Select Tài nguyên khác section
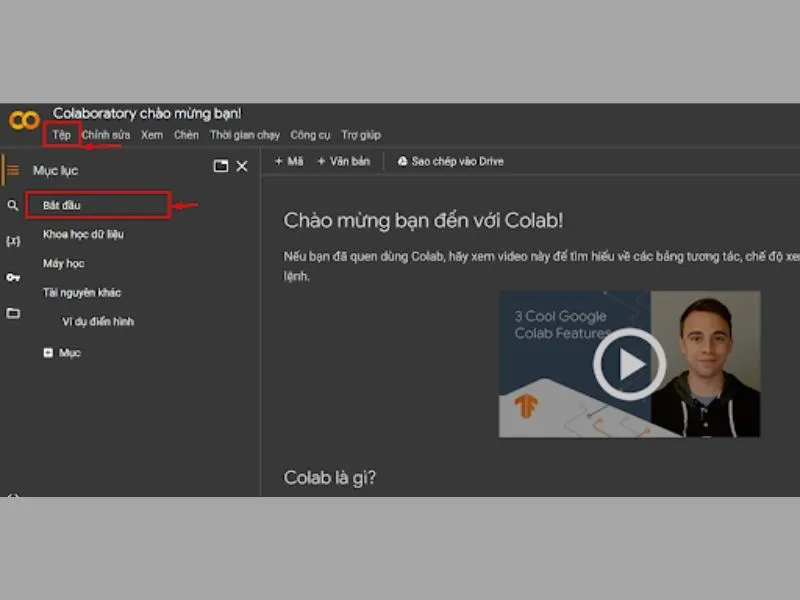Image resolution: width=800 pixels, height=600 pixels. point(82,292)
